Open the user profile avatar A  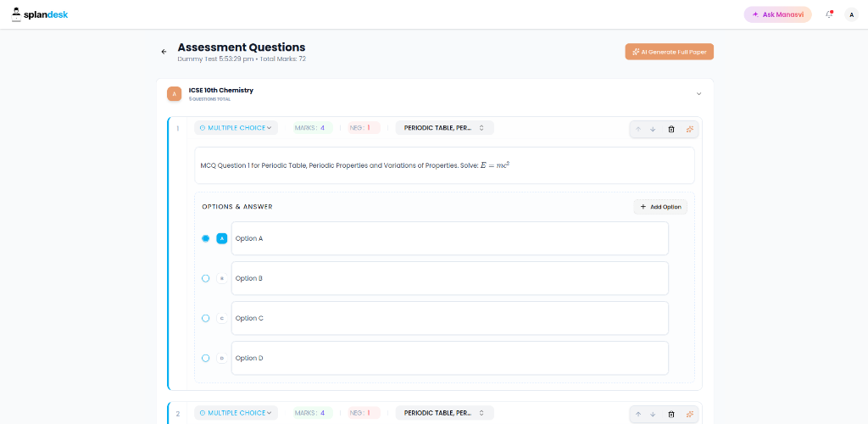click(851, 15)
